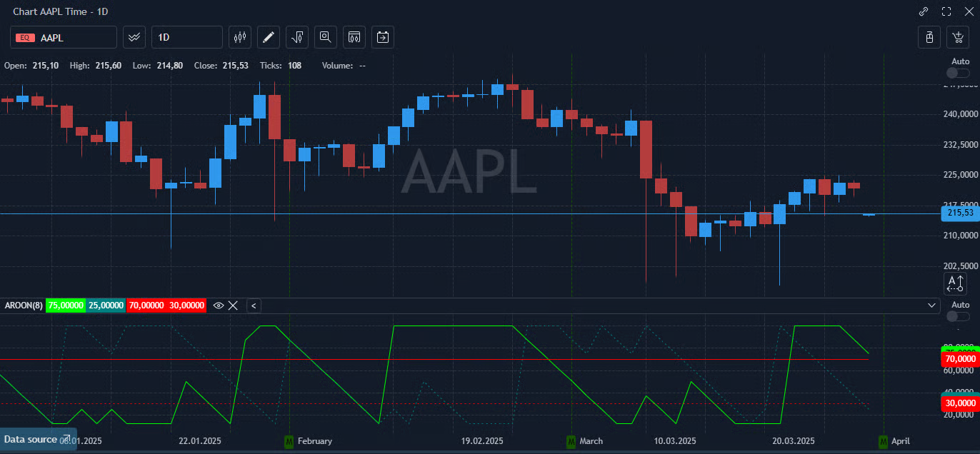
Task: Collapse AROON legend with left arrow
Action: tap(254, 306)
